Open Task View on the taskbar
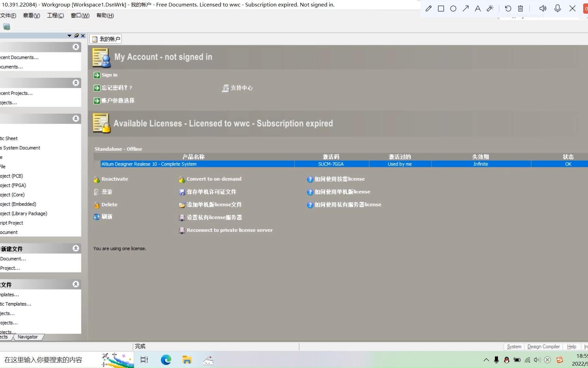This screenshot has height=368, width=588. pos(144,360)
